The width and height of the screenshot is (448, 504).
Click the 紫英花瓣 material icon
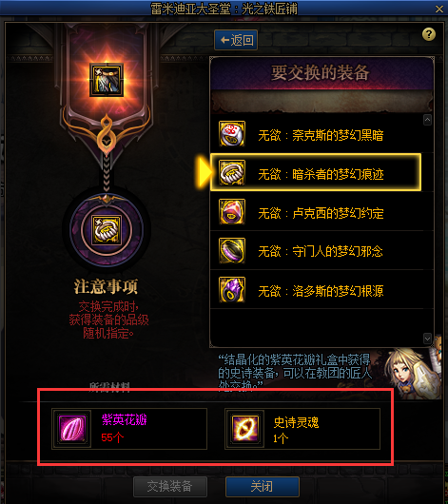[x=71, y=429]
